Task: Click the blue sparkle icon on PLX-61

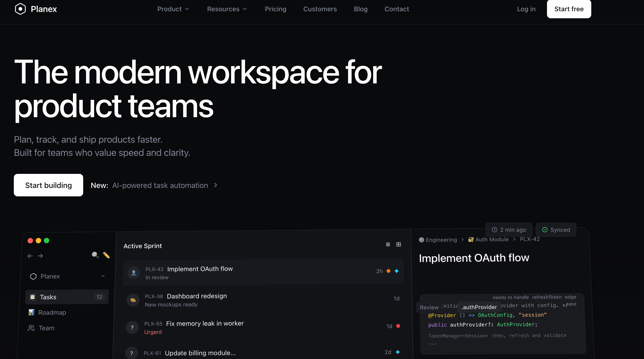Action: click(397, 352)
